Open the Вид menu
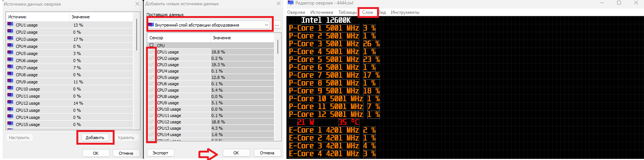 [x=382, y=12]
